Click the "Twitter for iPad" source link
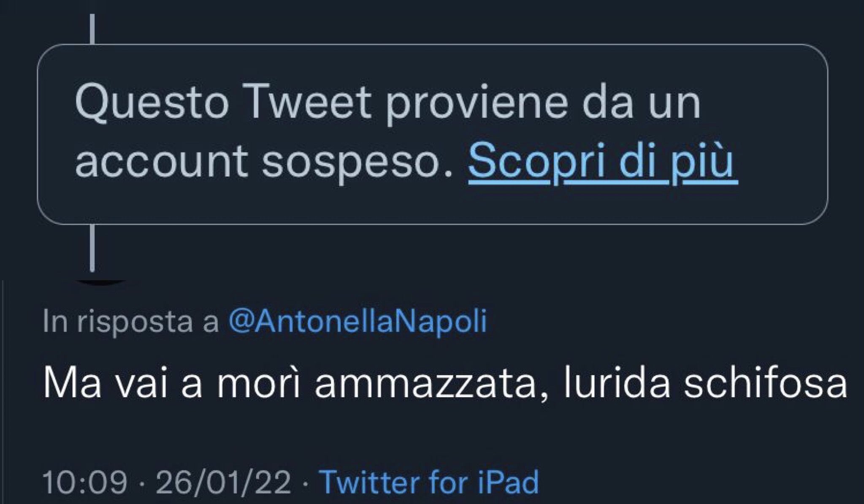 429,482
